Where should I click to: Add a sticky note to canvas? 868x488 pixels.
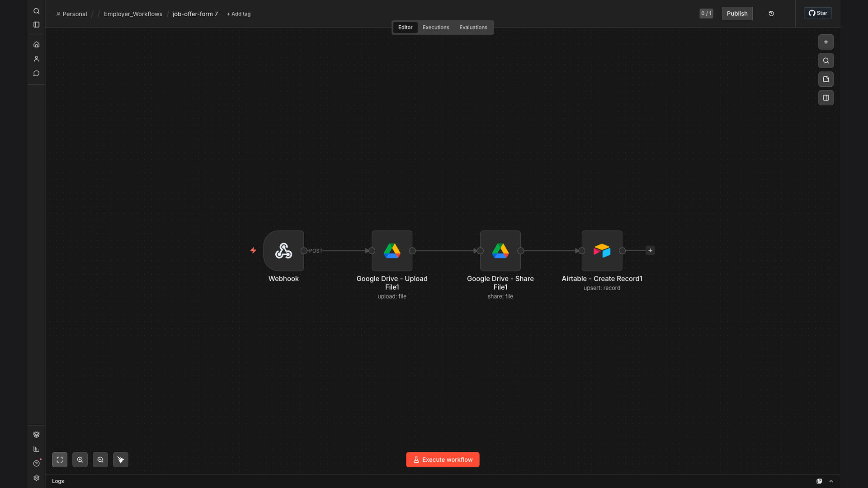[x=826, y=79]
